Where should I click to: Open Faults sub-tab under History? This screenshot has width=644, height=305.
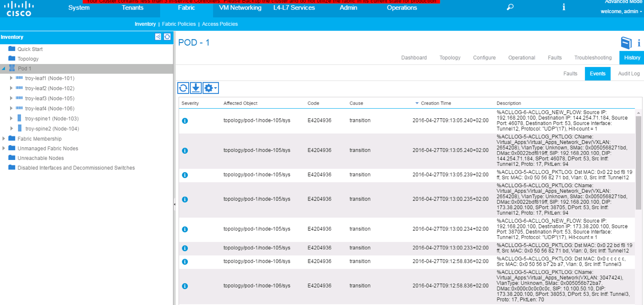point(570,74)
